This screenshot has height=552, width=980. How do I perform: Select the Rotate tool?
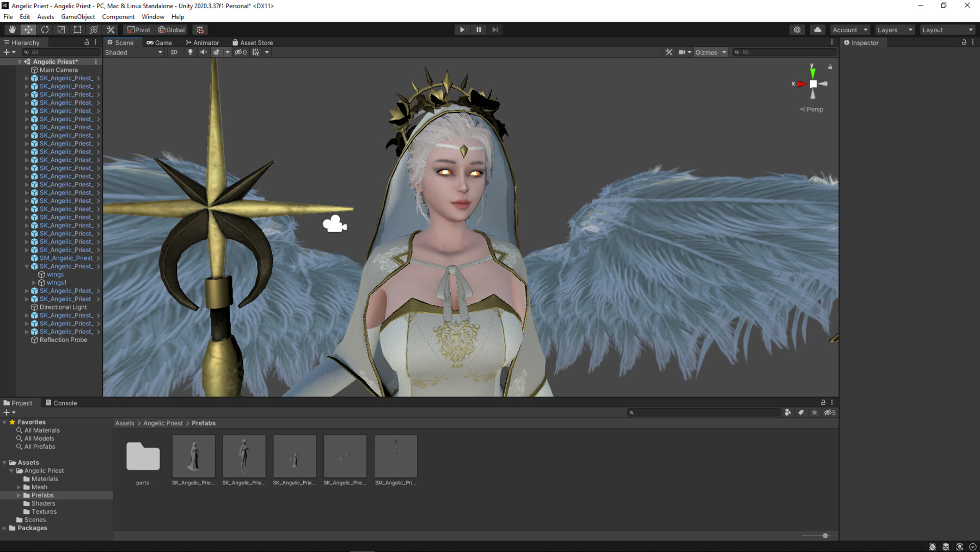click(x=45, y=29)
